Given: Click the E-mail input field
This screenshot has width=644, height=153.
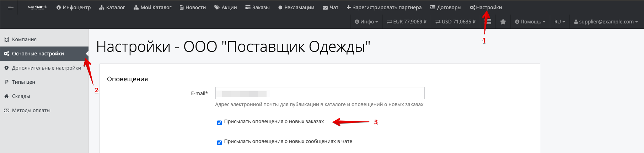Looking at the screenshot, I should click(320, 93).
